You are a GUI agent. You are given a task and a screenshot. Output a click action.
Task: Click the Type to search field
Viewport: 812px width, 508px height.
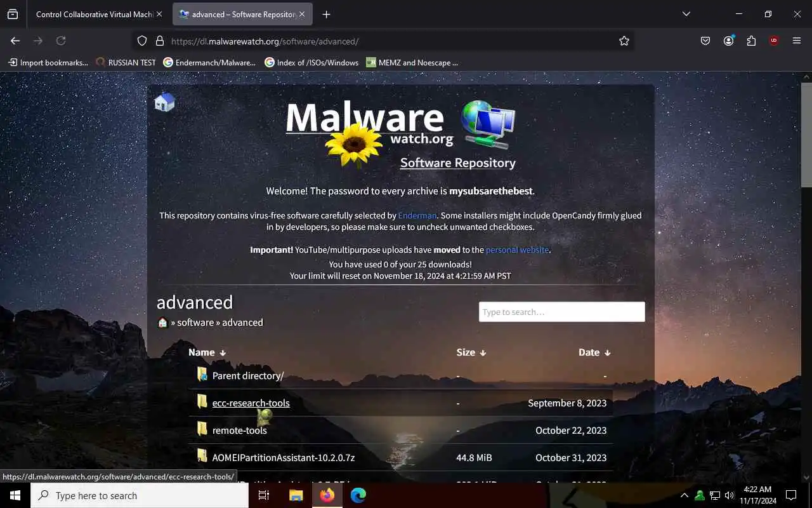pos(561,312)
